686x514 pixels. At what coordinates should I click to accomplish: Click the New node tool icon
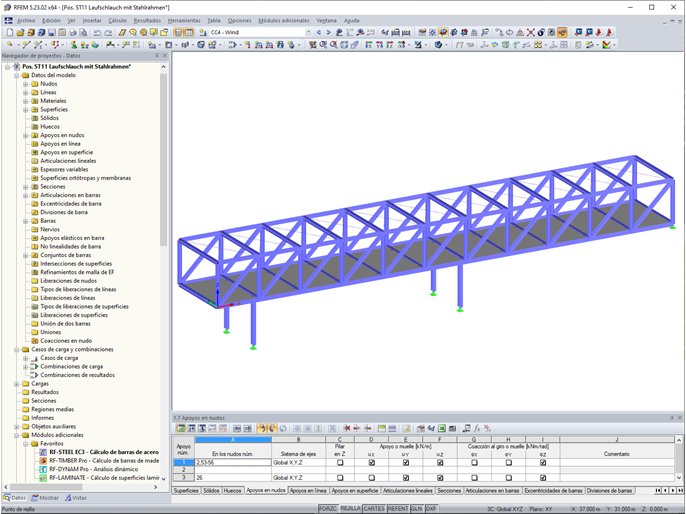pyautogui.click(x=10, y=44)
